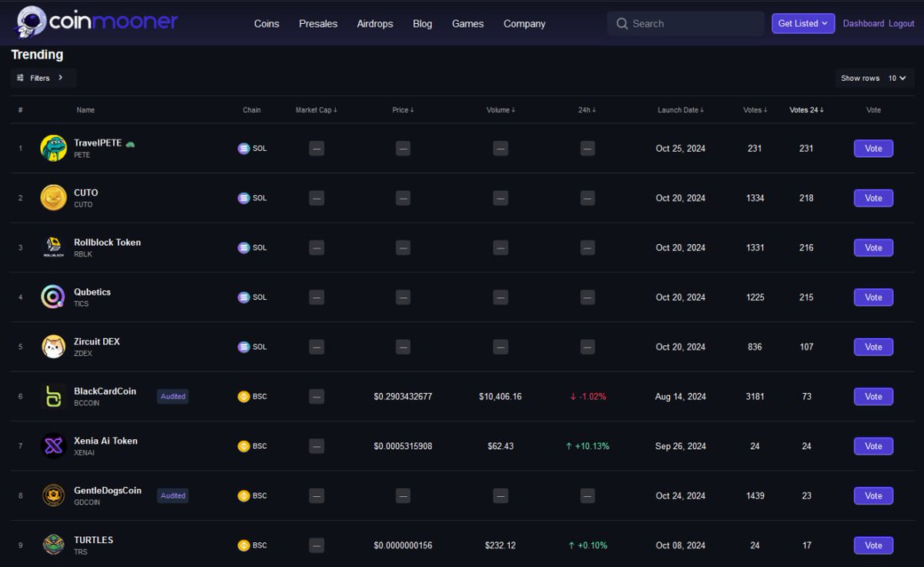Sort by 24h change column
This screenshot has height=567, width=924.
(587, 110)
